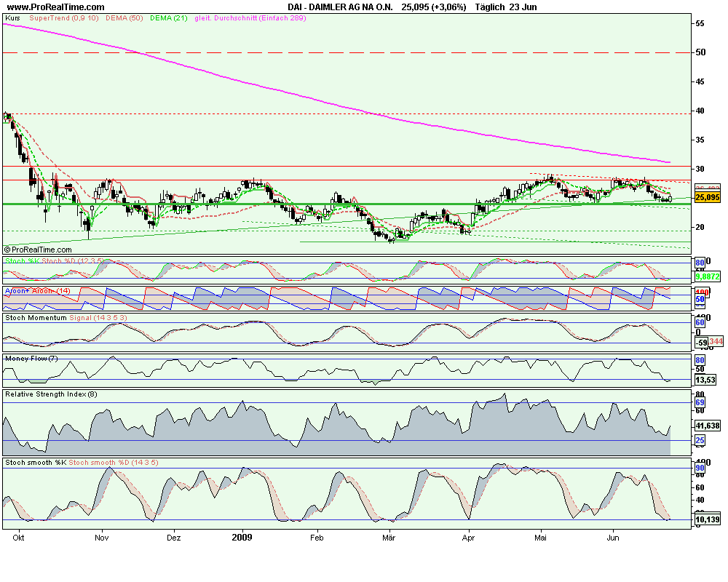Click the 35 price axis label
The image size is (728, 582).
[700, 140]
